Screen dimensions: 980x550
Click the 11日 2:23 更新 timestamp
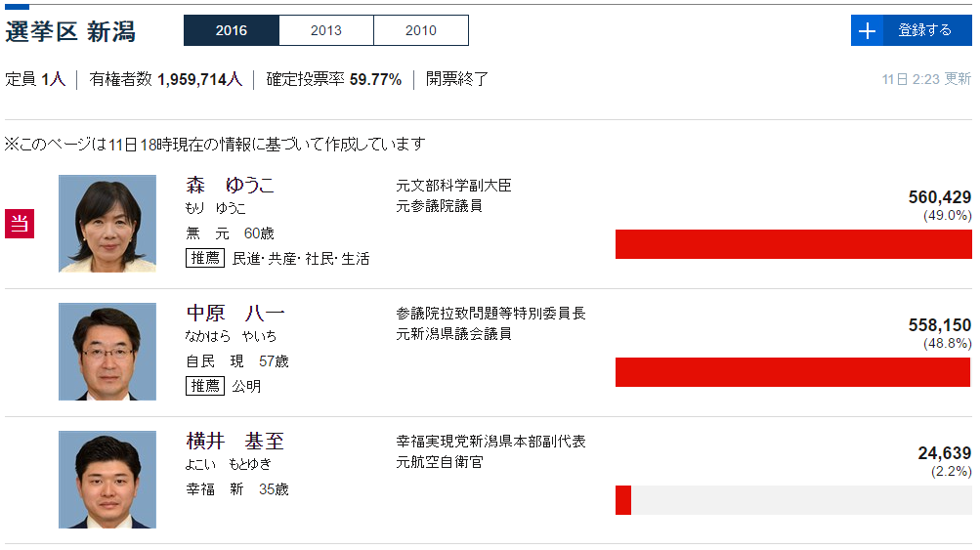click(926, 79)
